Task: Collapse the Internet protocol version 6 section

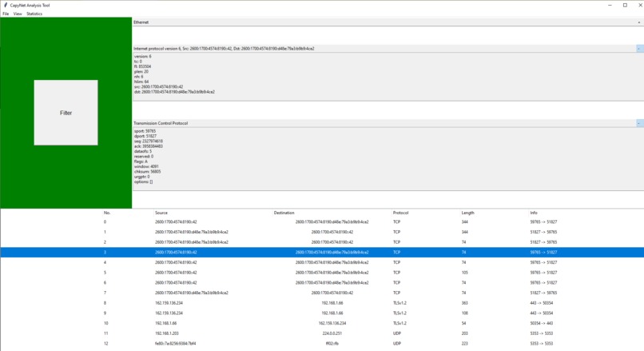Action: click(638, 49)
